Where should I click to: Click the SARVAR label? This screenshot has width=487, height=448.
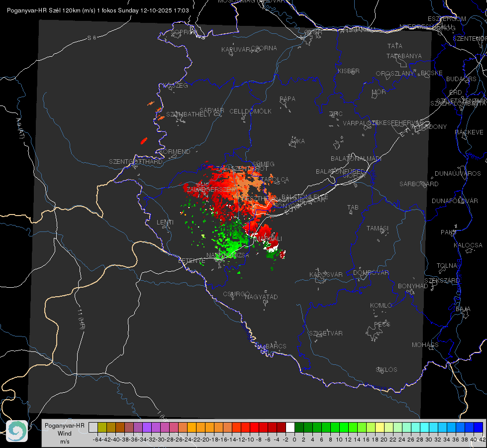pos(212,111)
